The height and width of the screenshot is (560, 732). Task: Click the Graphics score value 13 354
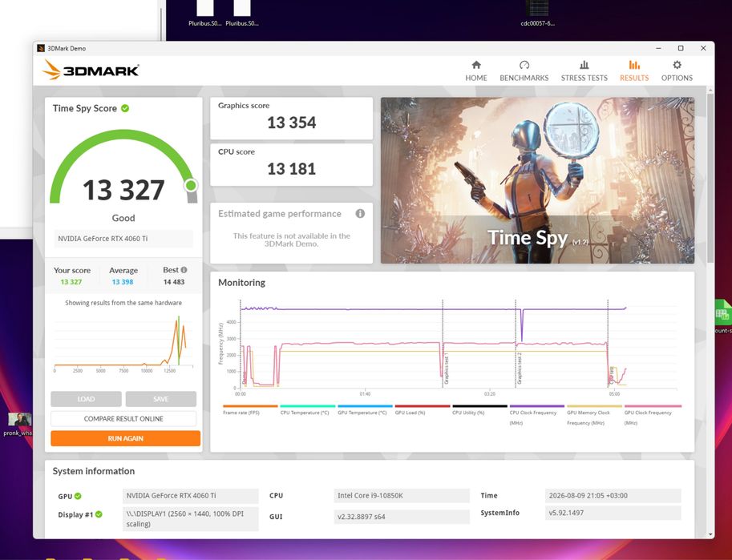tap(291, 123)
